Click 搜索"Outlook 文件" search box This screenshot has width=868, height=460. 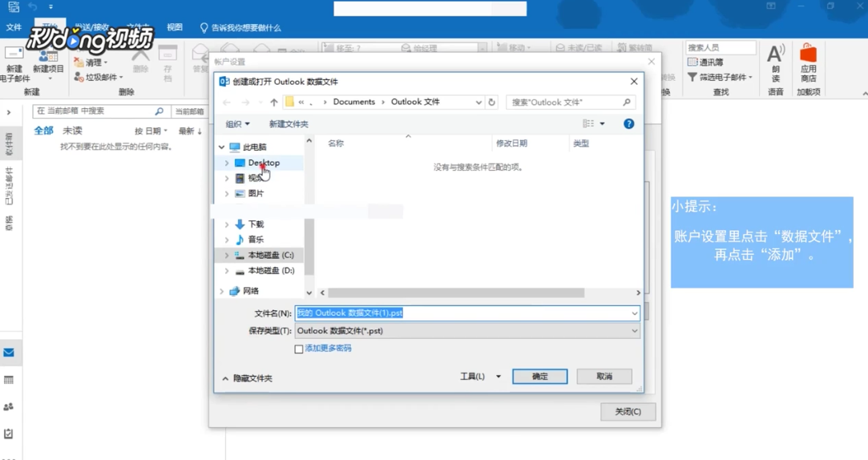571,103
